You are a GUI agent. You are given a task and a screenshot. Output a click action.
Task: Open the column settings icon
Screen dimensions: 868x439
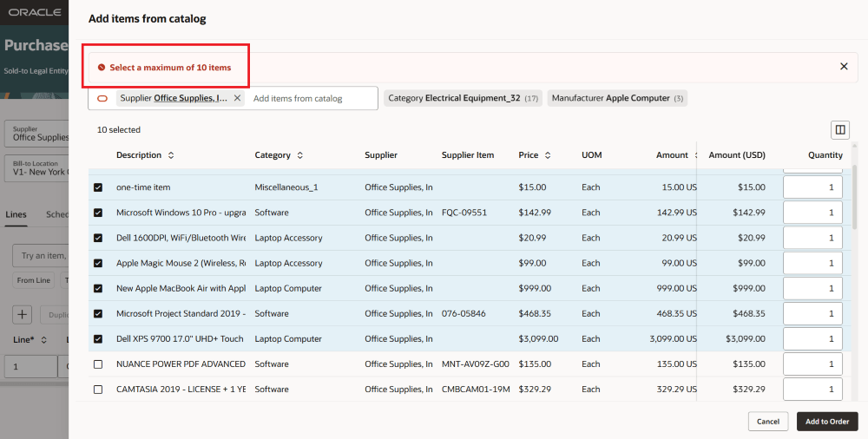tap(839, 130)
